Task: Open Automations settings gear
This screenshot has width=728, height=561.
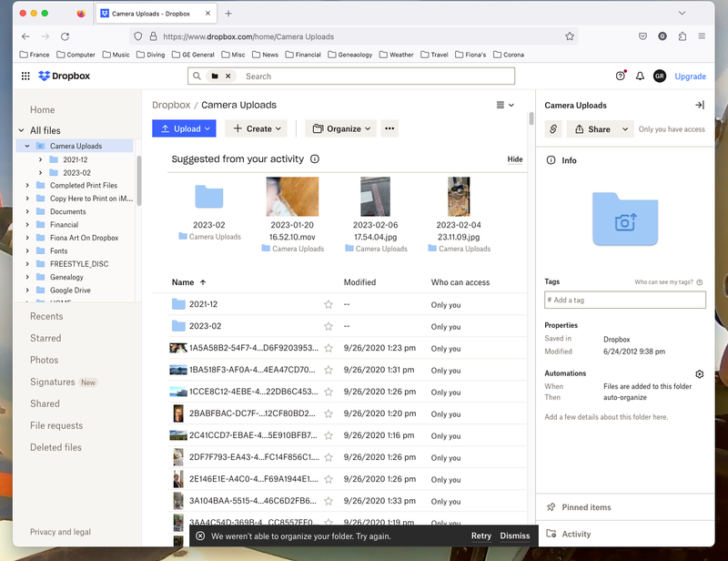Action: pyautogui.click(x=699, y=373)
